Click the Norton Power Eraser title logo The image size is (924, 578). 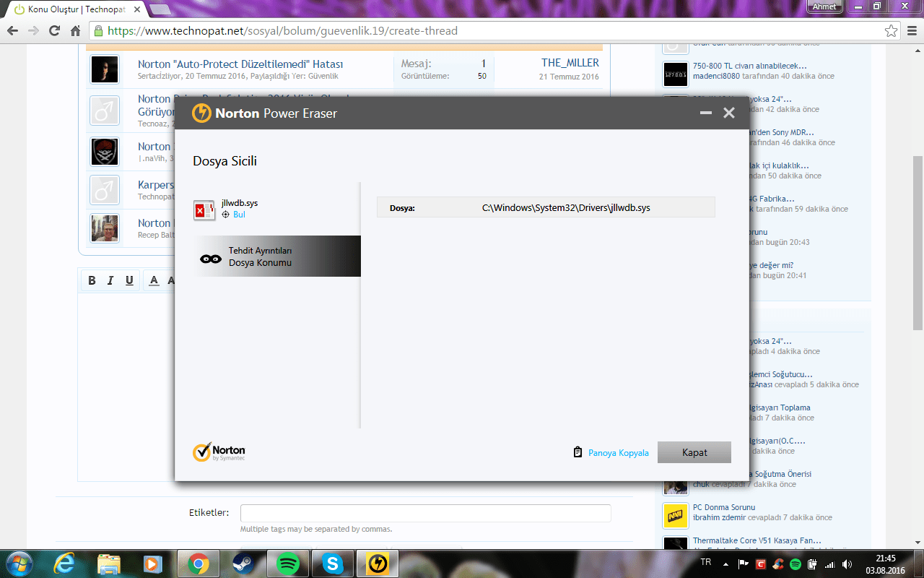click(201, 113)
